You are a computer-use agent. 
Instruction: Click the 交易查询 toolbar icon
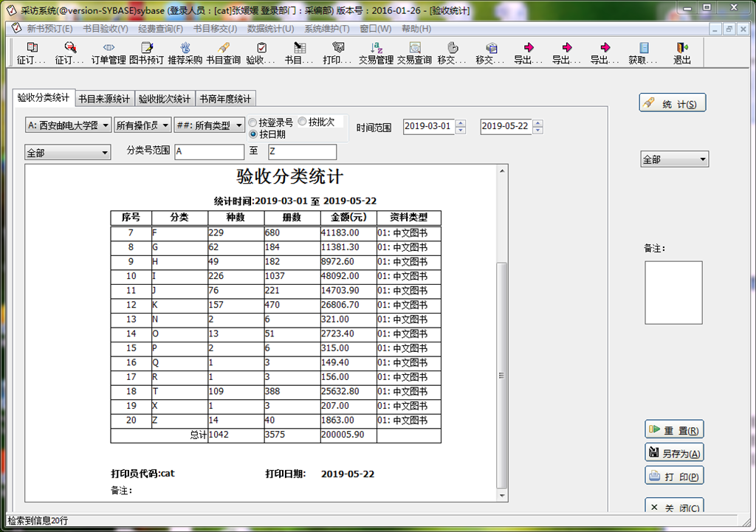[x=414, y=53]
